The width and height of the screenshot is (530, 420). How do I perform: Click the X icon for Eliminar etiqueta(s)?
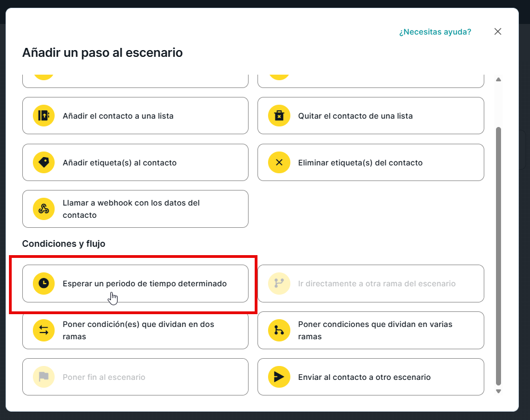[x=279, y=163]
